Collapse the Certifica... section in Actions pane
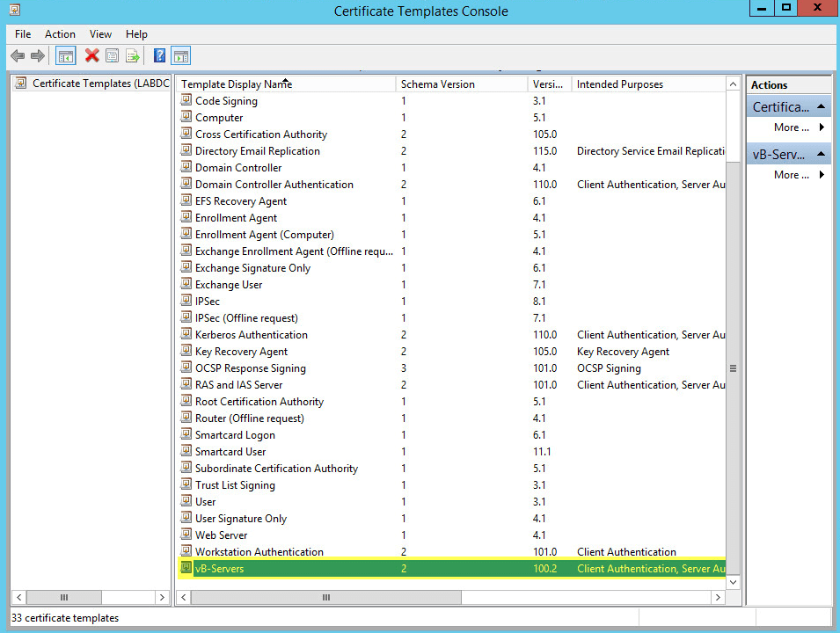 pyautogui.click(x=821, y=106)
